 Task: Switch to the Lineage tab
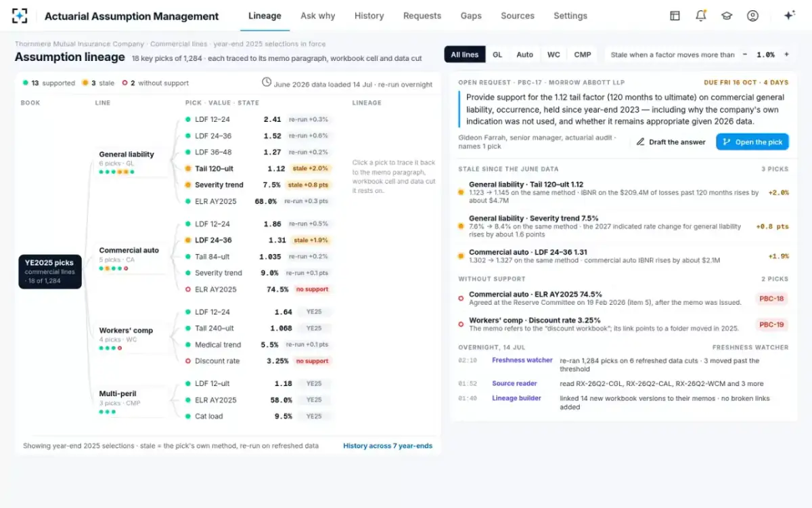click(265, 16)
